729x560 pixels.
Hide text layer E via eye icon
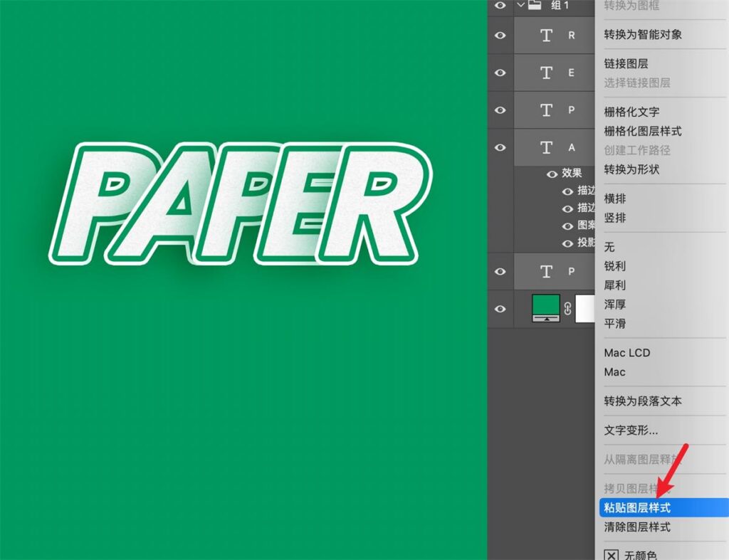[500, 73]
